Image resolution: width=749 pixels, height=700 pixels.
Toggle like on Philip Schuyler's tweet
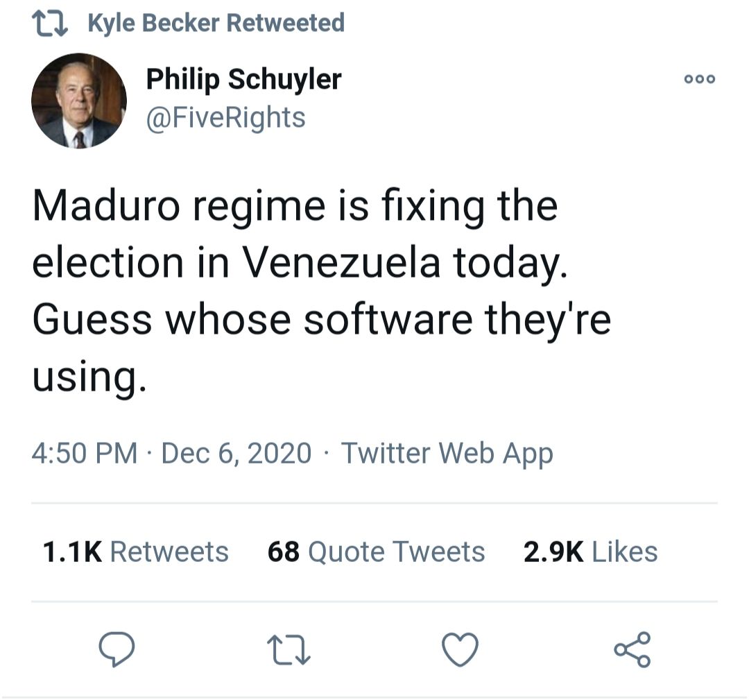click(461, 650)
